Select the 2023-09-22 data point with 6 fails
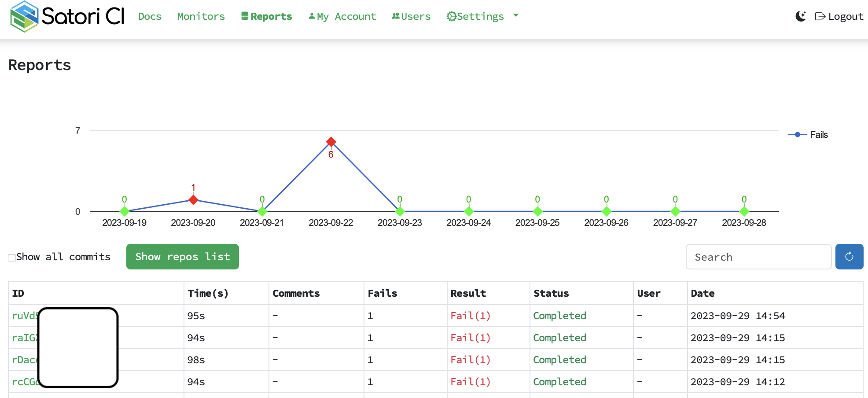 click(331, 142)
